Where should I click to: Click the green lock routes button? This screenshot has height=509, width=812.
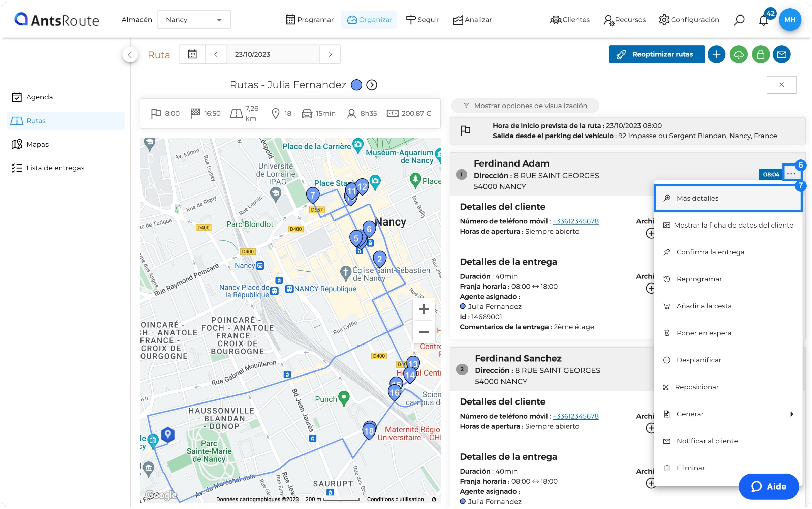[760, 54]
